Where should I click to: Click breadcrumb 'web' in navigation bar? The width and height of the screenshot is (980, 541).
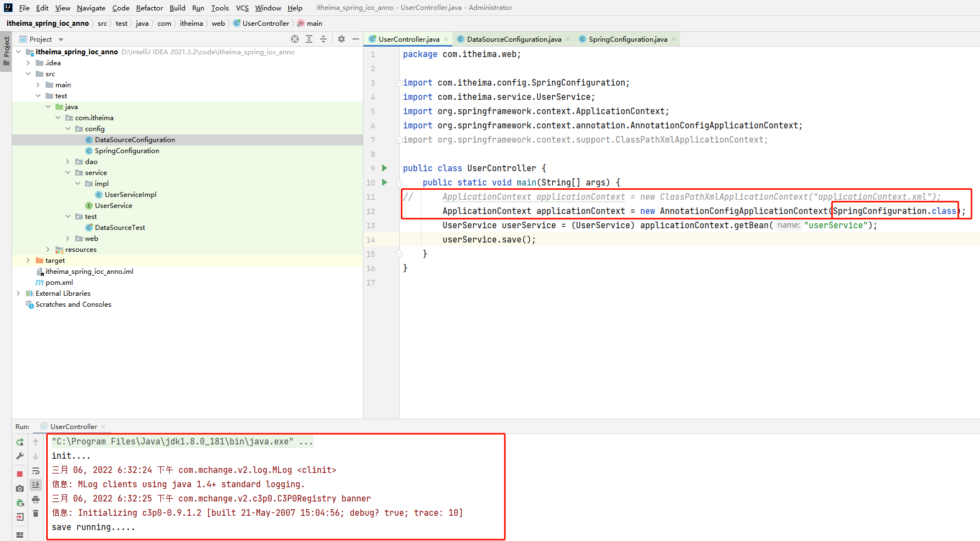point(219,23)
